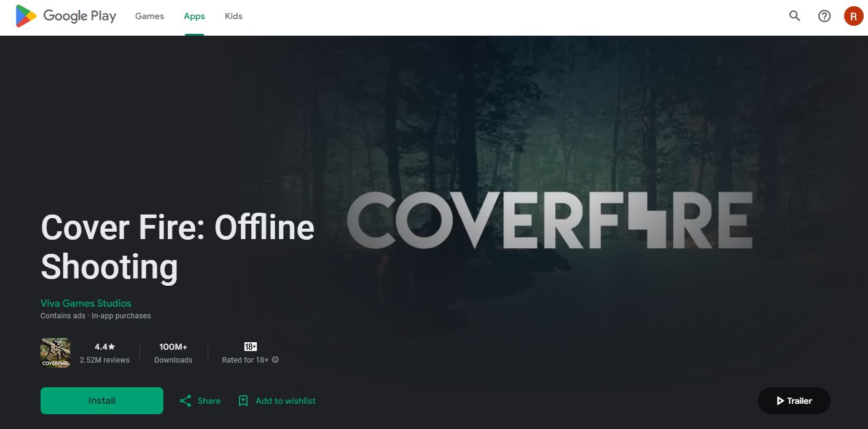This screenshot has width=868, height=429.
Task: Play the Trailer video
Action: [794, 401]
